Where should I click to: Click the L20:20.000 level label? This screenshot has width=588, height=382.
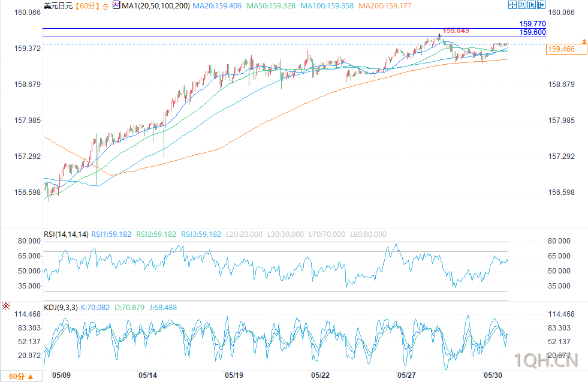pyautogui.click(x=244, y=234)
